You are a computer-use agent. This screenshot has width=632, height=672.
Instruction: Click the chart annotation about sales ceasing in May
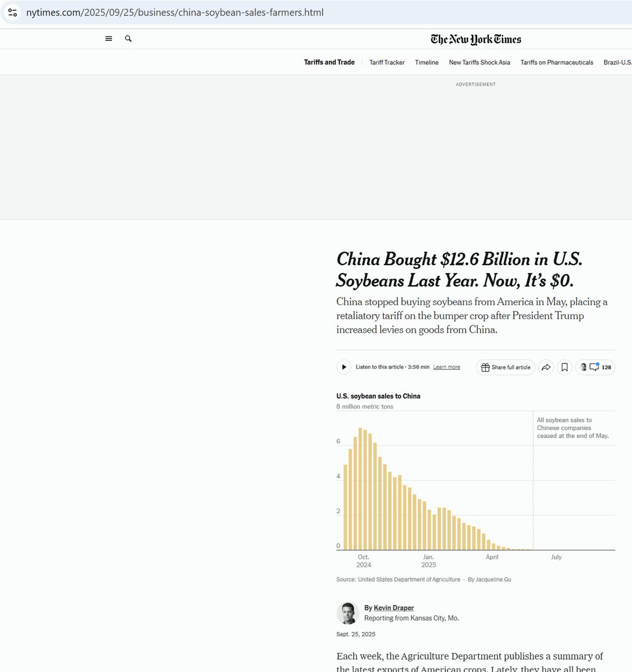(573, 428)
